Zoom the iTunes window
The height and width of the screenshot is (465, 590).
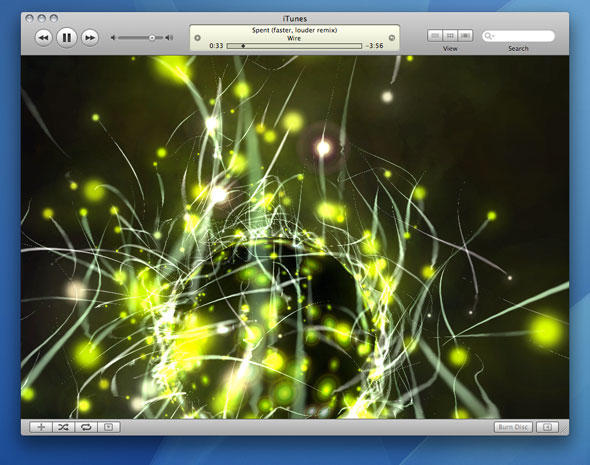(54, 18)
